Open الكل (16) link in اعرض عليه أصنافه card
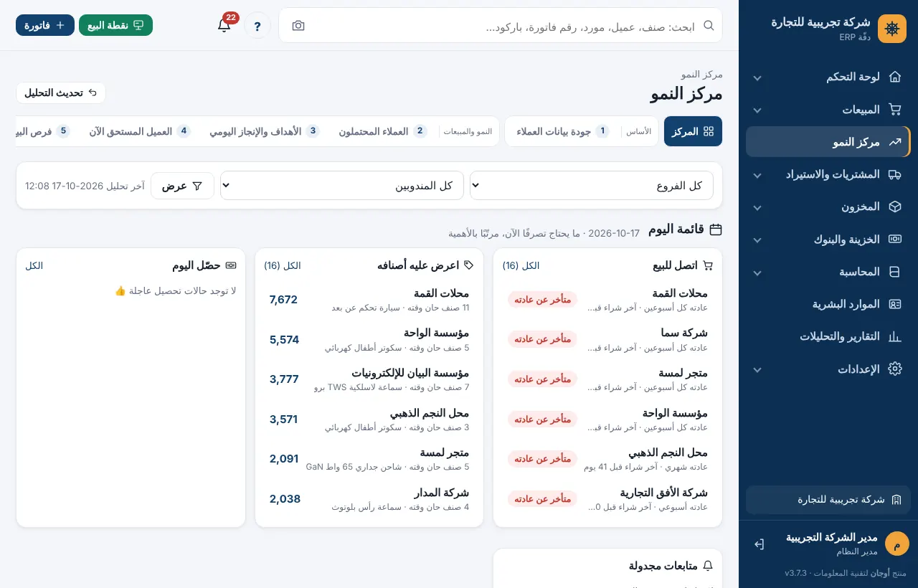The height and width of the screenshot is (588, 918). (283, 265)
